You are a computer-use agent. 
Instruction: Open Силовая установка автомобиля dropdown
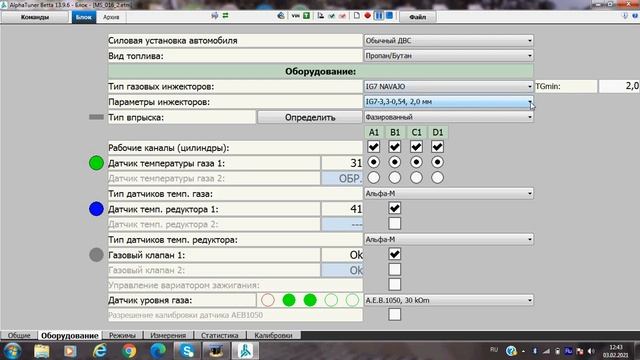point(448,40)
